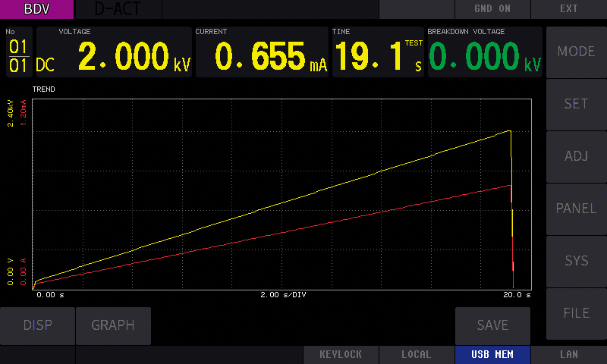This screenshot has width=607, height=364.
Task: Select the D-ACT tab
Action: pos(118,9)
